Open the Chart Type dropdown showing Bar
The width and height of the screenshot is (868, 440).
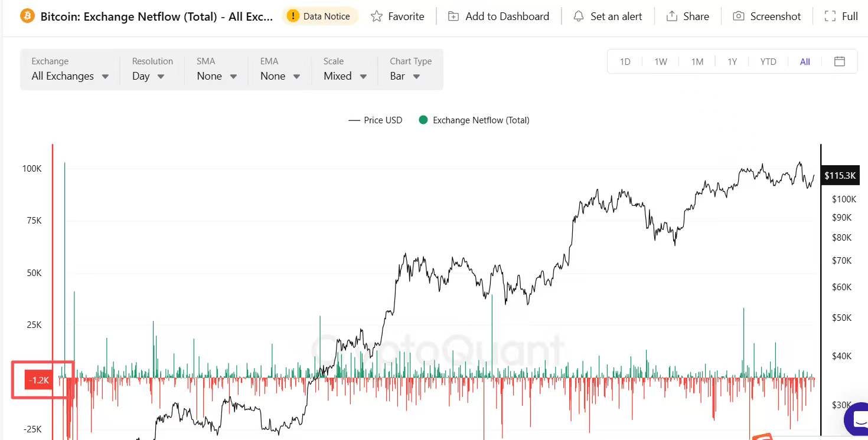coord(405,76)
